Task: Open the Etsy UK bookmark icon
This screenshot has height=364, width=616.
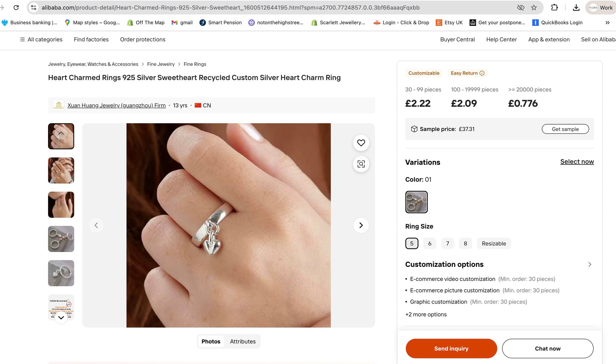Action: click(439, 22)
